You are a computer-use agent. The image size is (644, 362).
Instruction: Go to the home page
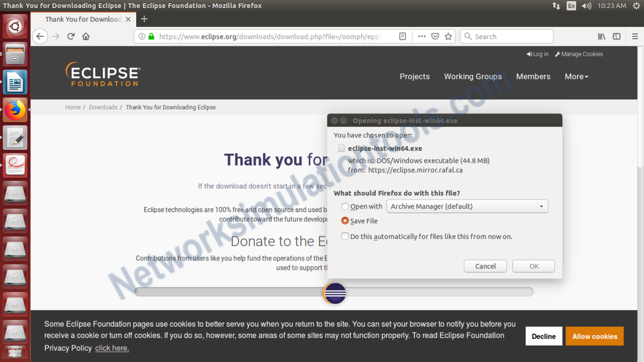click(86, 36)
